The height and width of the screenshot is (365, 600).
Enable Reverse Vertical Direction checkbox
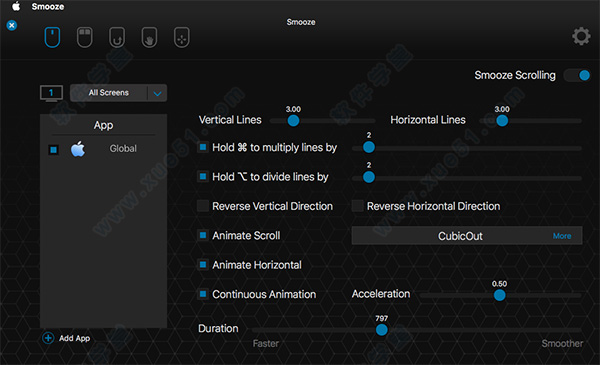tap(203, 206)
